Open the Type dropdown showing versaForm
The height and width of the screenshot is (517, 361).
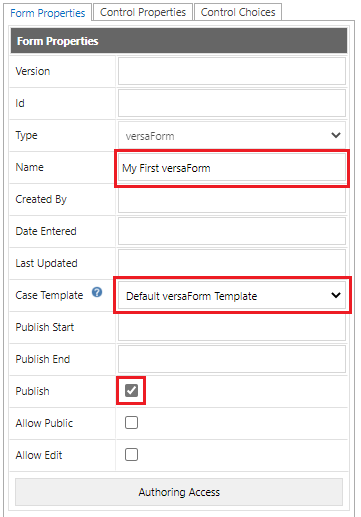coord(232,136)
